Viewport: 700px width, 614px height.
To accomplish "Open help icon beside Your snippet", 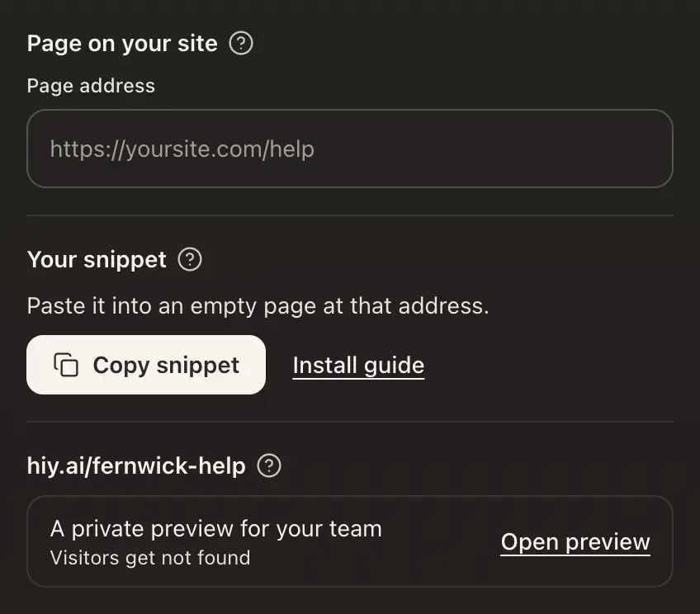I will point(190,259).
